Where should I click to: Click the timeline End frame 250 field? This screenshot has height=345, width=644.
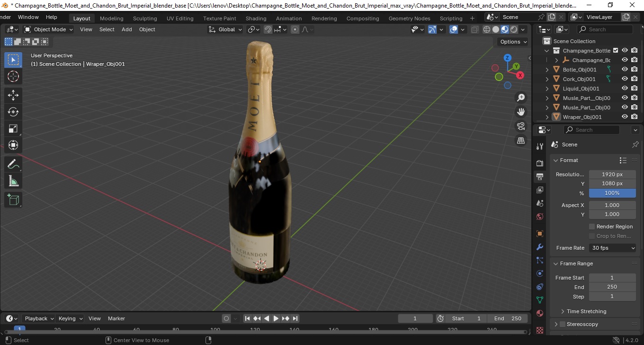(x=508, y=318)
